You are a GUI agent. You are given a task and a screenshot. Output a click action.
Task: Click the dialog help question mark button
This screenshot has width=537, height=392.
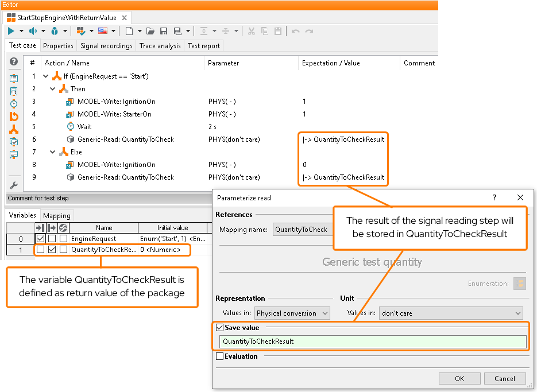point(494,197)
